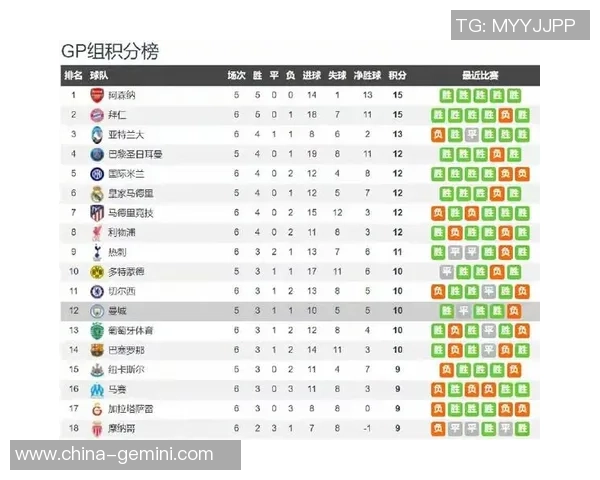The width and height of the screenshot is (600, 480).
Task: Click the GP组积分榜 table title
Action: [x=110, y=52]
